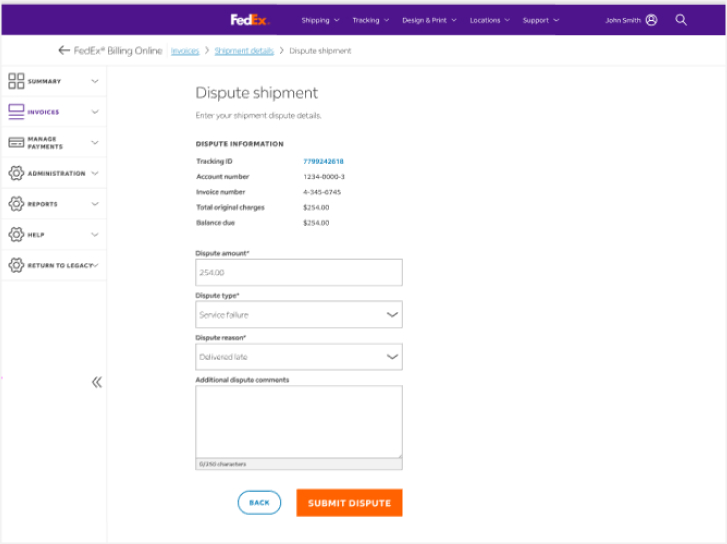Click the Administration gear icon

tap(16, 173)
